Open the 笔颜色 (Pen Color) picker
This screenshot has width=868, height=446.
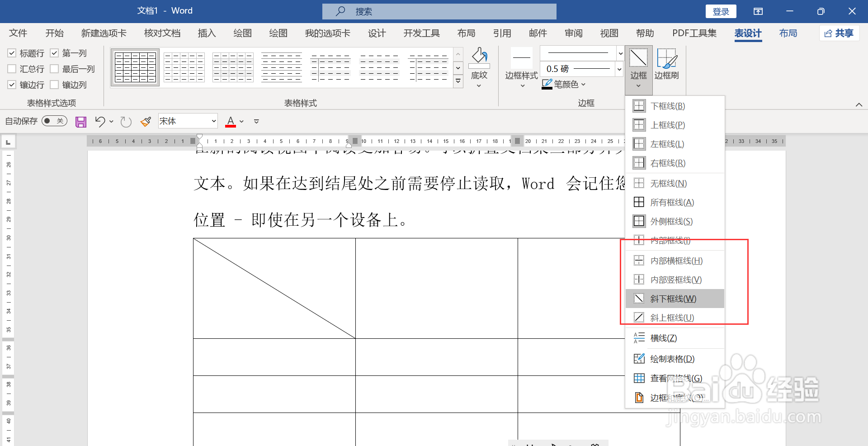tap(563, 84)
